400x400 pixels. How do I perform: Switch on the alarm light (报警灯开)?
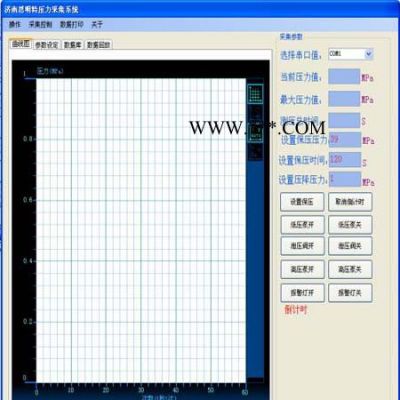(302, 293)
